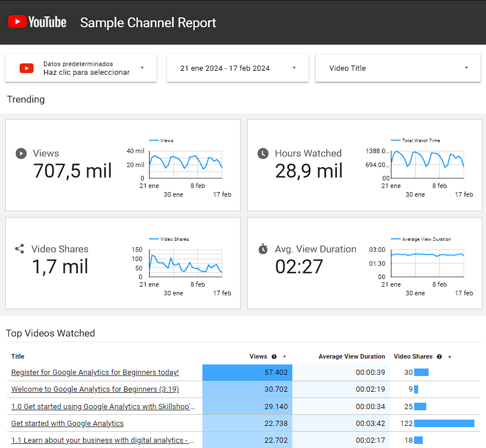
Task: Click the 00:03:42 duration cell
Action: click(341, 423)
